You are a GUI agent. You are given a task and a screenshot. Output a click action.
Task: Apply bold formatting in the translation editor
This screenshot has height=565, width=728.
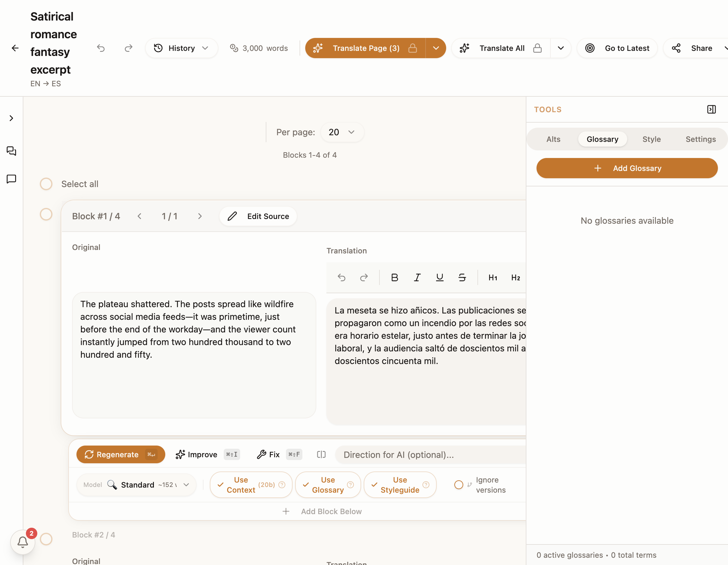pos(395,277)
